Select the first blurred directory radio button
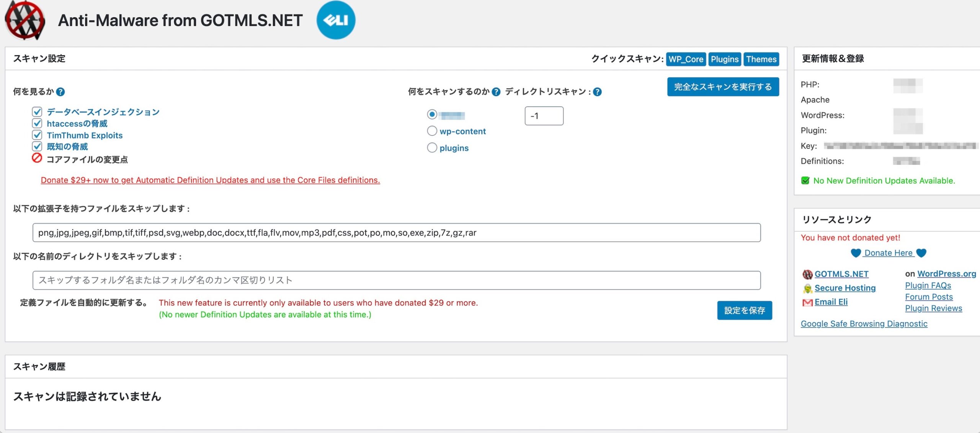Screen dimensions: 980x433 (x=432, y=114)
